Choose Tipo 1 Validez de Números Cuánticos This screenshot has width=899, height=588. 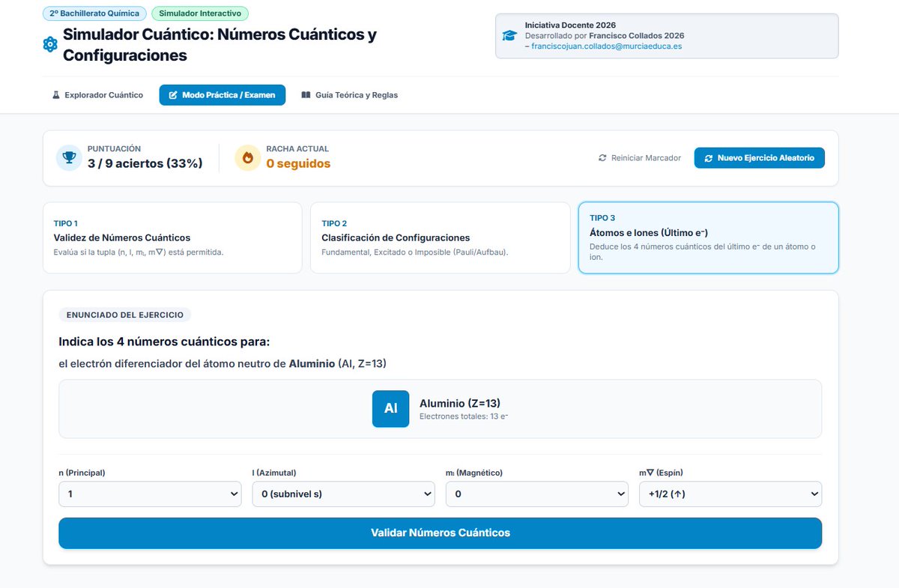[x=172, y=237]
